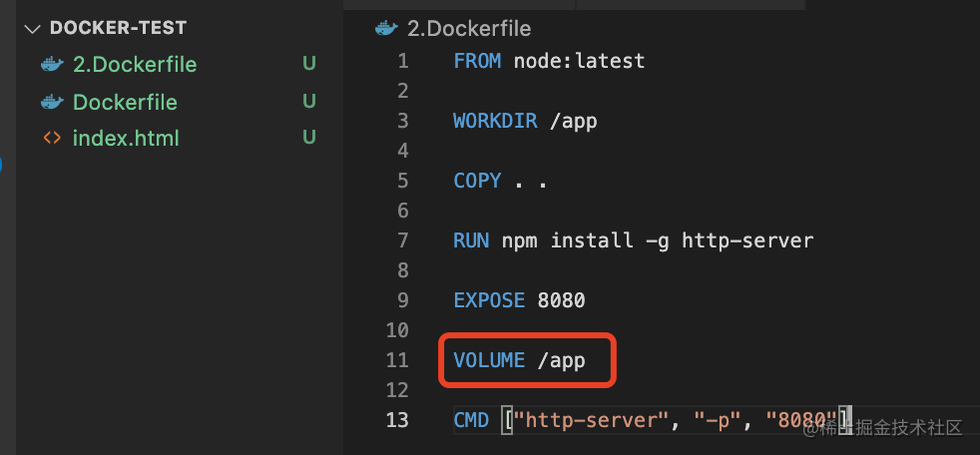Click the VOLUME keyword in the highlighted box
The height and width of the screenshot is (455, 980).
click(489, 360)
